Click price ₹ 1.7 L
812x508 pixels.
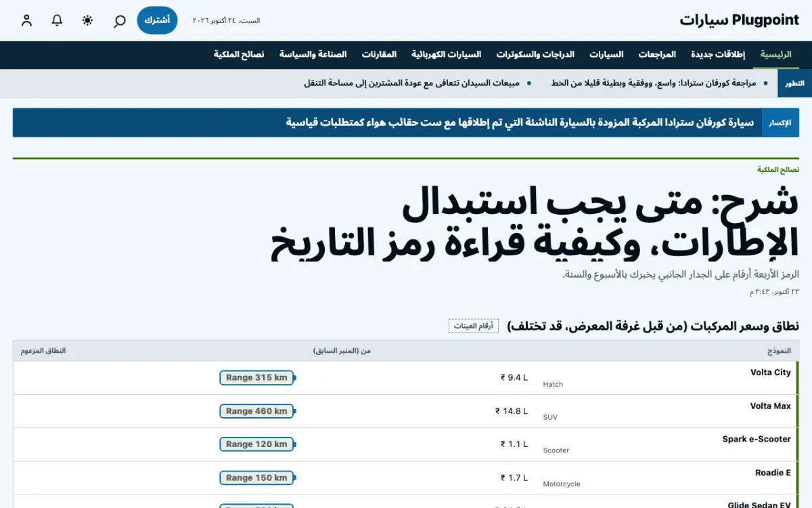coord(514,478)
